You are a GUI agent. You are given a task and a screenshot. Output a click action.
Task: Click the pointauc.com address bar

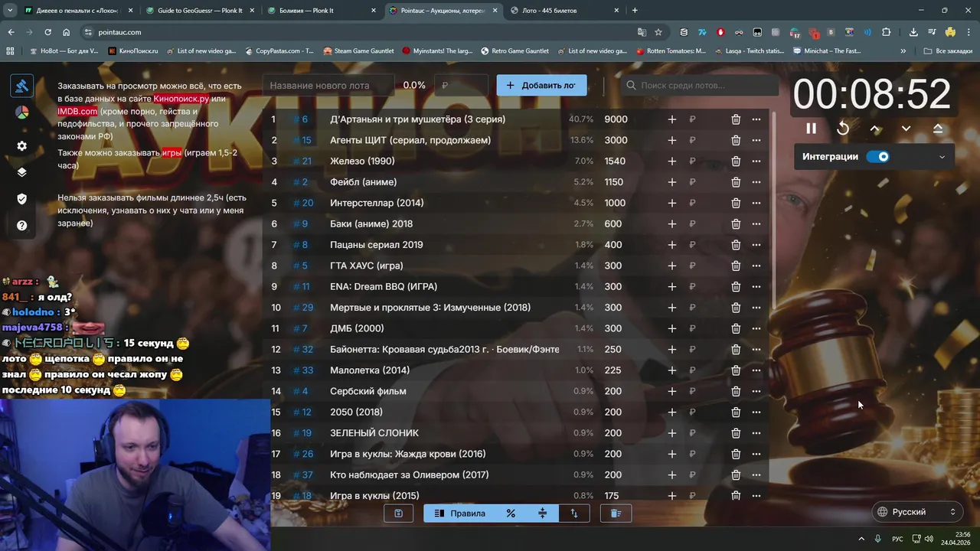(x=360, y=32)
